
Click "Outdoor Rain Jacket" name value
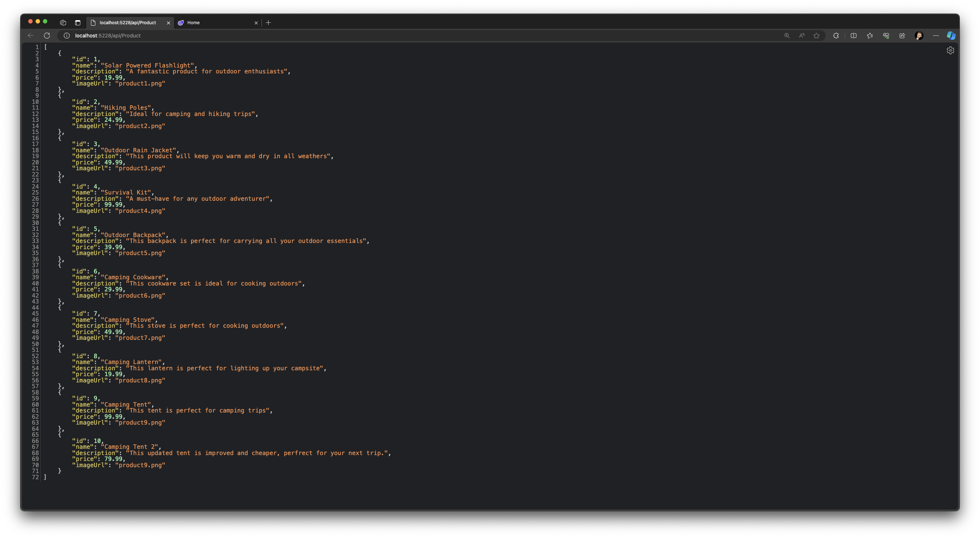[x=139, y=150]
